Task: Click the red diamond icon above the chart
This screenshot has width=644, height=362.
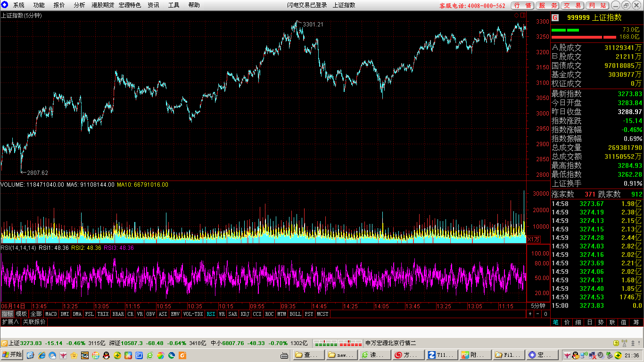Action: [516, 15]
